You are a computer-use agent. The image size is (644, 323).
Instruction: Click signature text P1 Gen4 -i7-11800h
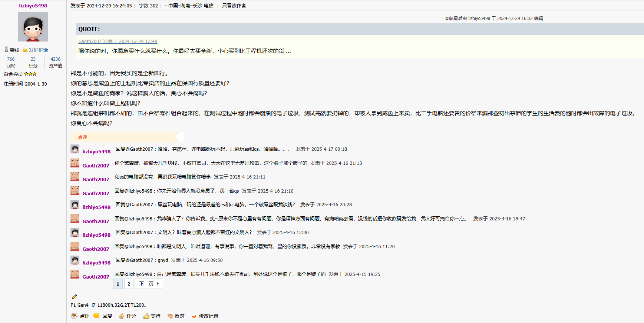[109, 305]
